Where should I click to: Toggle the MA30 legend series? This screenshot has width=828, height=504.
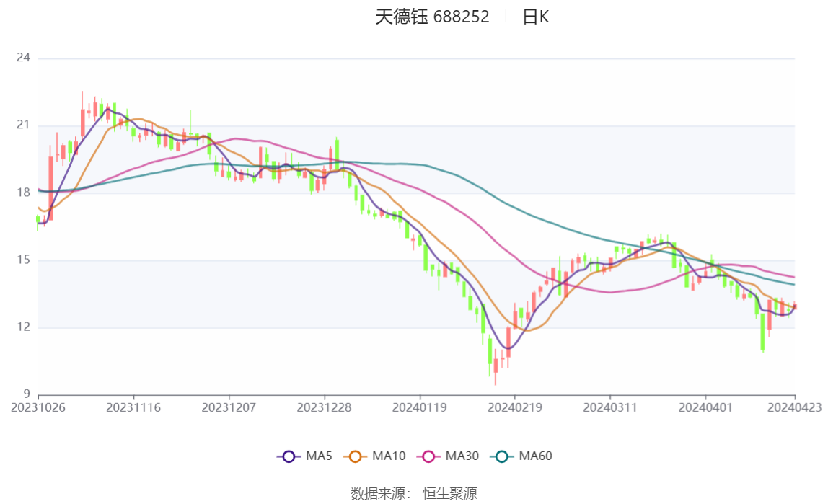pos(448,456)
